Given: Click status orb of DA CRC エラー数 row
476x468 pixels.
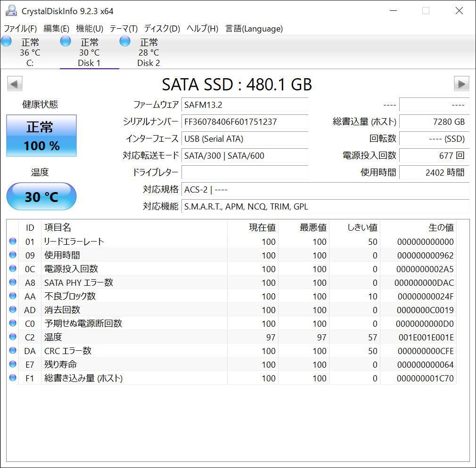Looking at the screenshot, I should 13,350.
